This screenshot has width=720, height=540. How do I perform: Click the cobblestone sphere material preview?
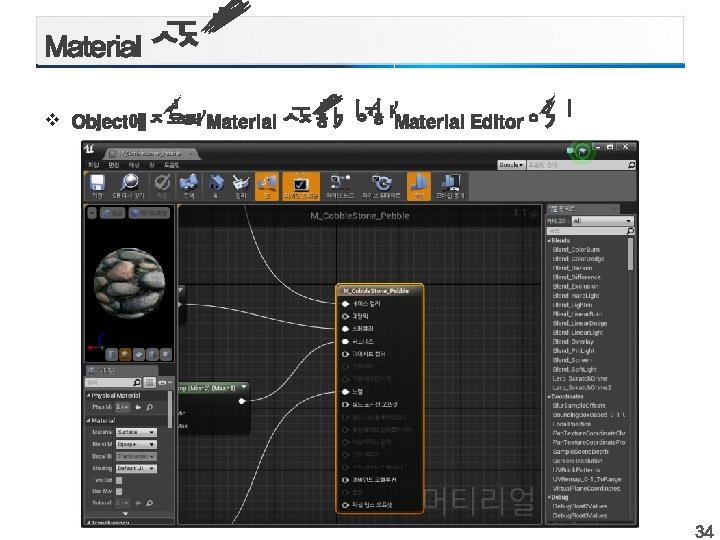129,283
